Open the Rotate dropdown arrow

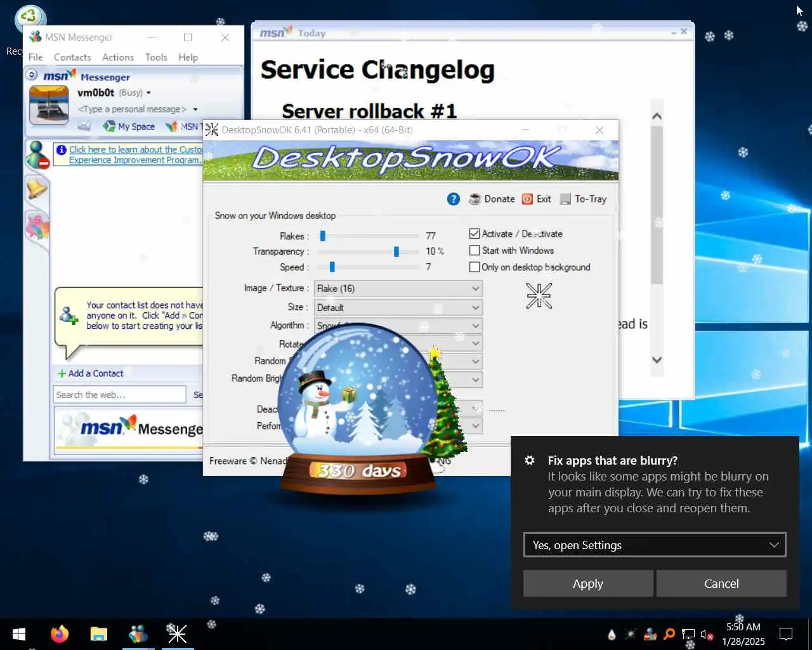(476, 343)
